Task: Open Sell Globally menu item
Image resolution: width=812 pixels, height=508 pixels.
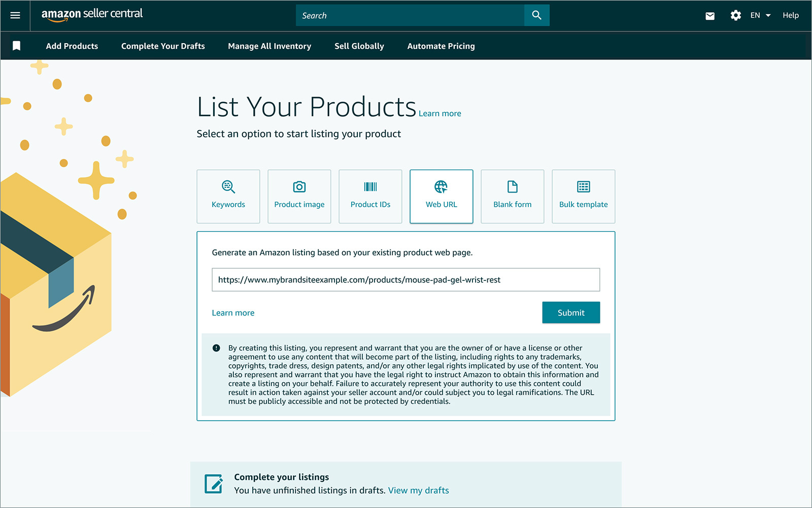Action: pyautogui.click(x=359, y=46)
